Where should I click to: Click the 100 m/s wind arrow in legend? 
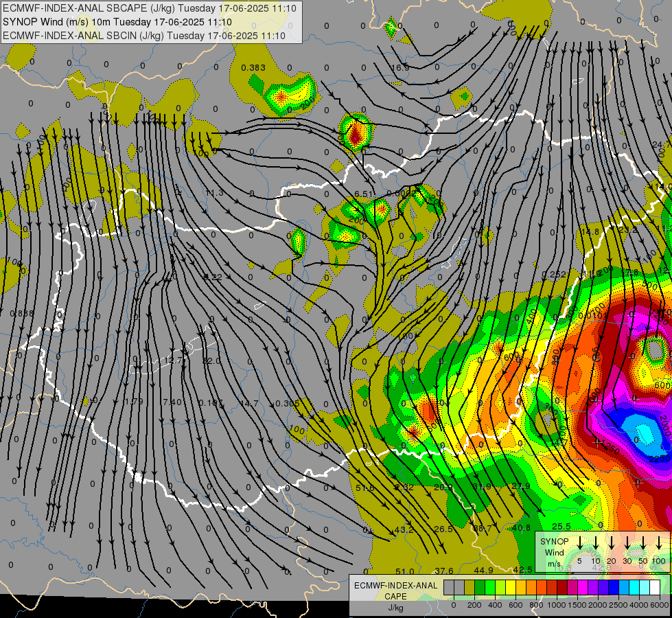coord(659,543)
